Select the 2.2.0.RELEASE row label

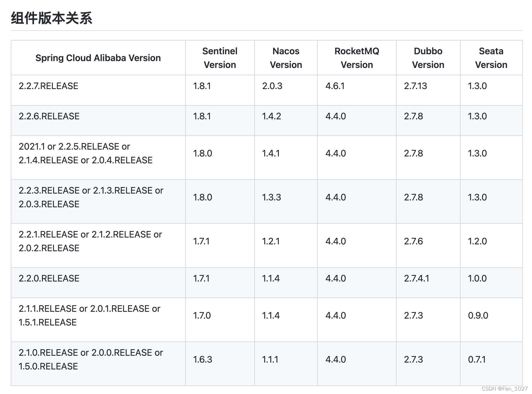[x=49, y=278]
